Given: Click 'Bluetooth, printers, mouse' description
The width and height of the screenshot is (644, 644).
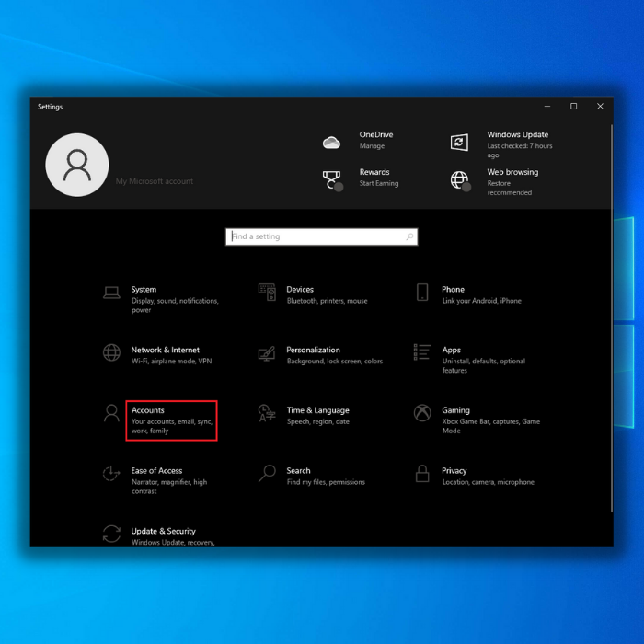Looking at the screenshot, I should click(x=327, y=301).
